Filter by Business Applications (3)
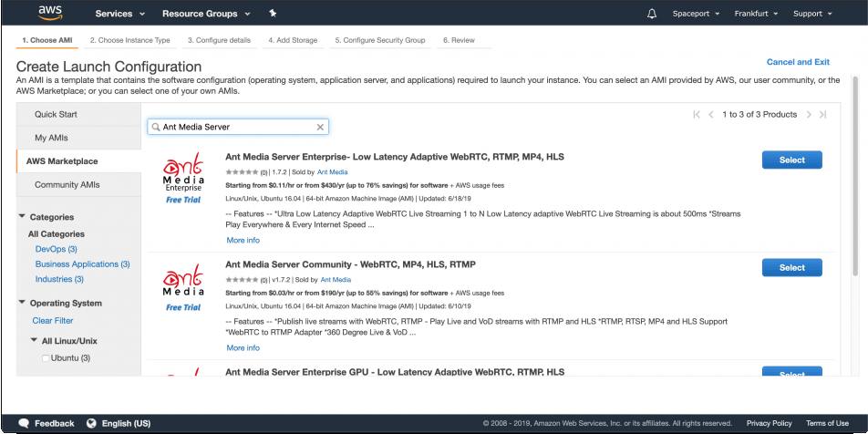Viewport: 868px width, 434px height. pos(82,264)
